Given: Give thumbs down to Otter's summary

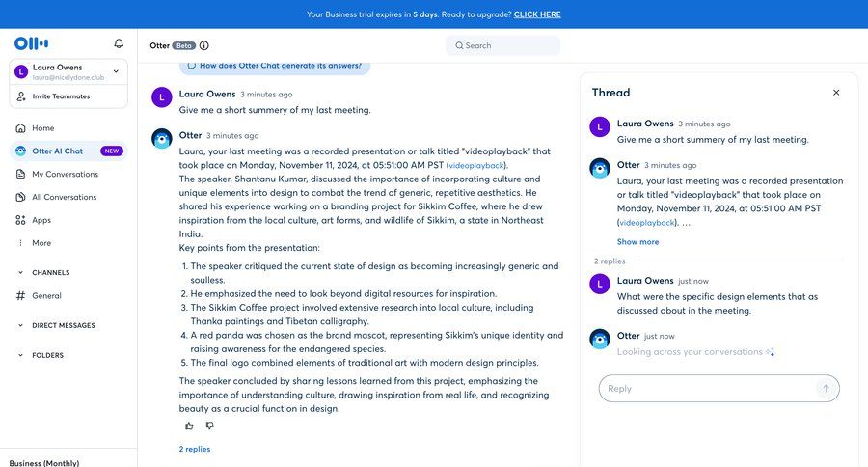Looking at the screenshot, I should pyautogui.click(x=210, y=426).
